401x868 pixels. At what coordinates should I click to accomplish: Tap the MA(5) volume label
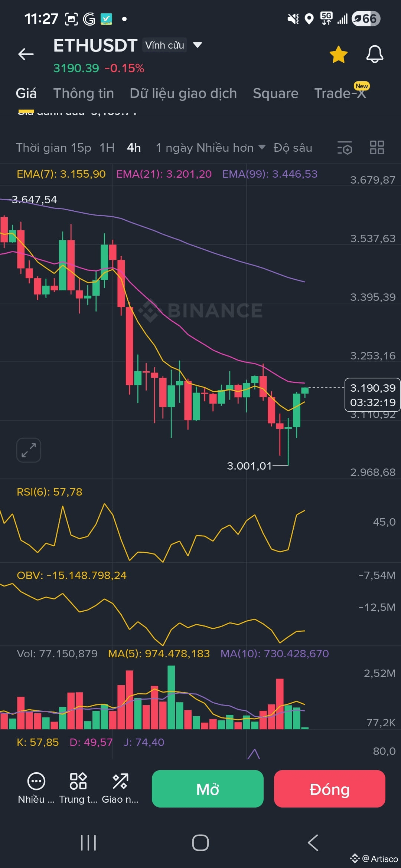[x=159, y=653]
